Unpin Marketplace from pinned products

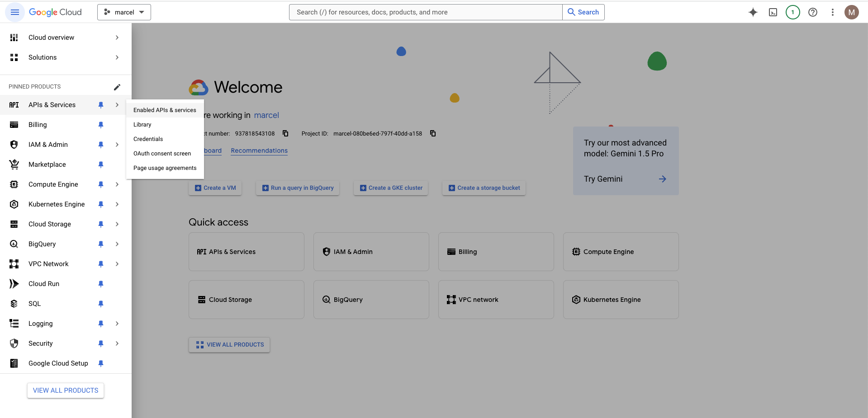(x=101, y=164)
